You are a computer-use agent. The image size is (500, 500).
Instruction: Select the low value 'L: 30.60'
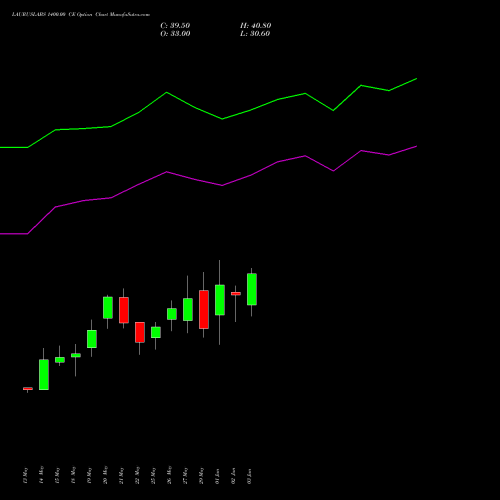255,34
